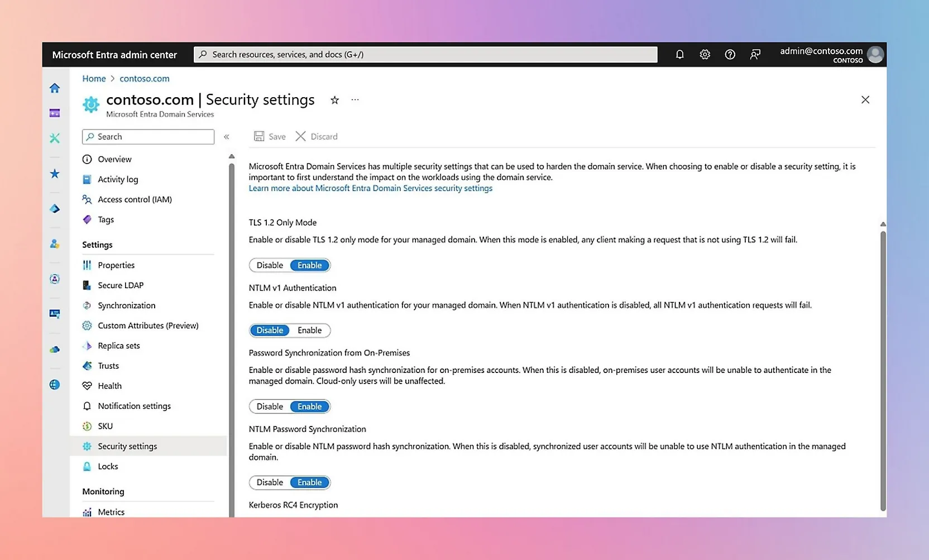The width and height of the screenshot is (929, 560).
Task: Open the more options ellipsis
Action: 355,100
